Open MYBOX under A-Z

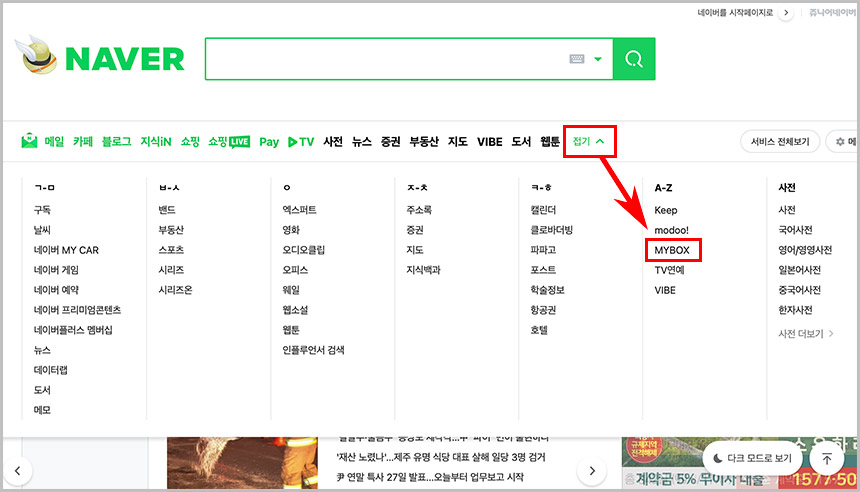pyautogui.click(x=672, y=250)
